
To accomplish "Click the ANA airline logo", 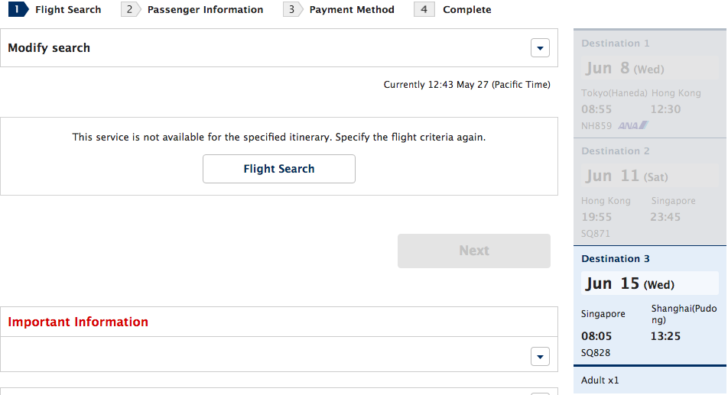I will 633,125.
